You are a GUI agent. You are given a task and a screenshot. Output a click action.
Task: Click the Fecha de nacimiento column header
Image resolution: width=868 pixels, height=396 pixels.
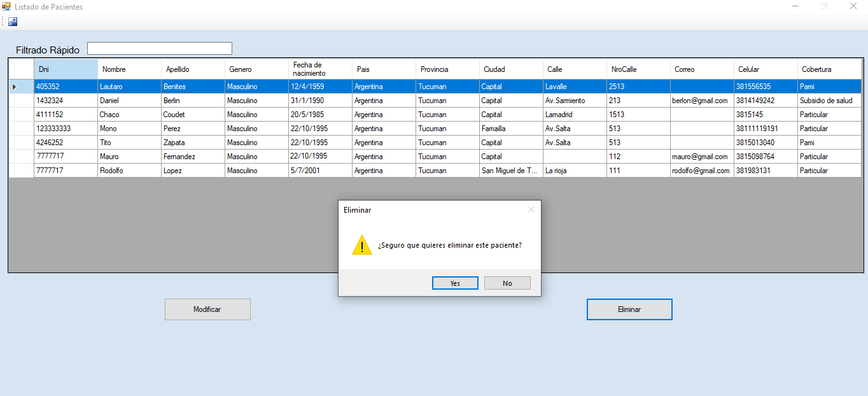pyautogui.click(x=320, y=69)
